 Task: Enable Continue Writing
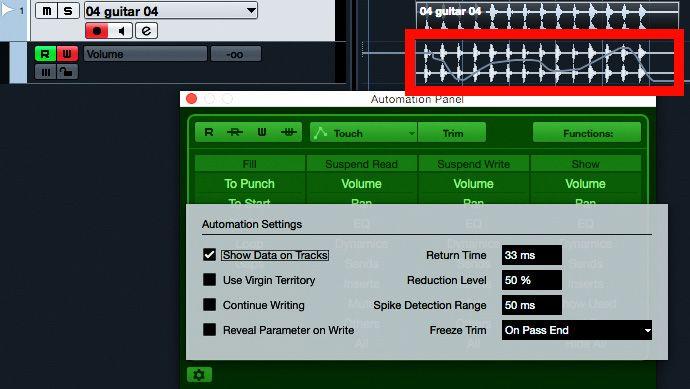(209, 305)
